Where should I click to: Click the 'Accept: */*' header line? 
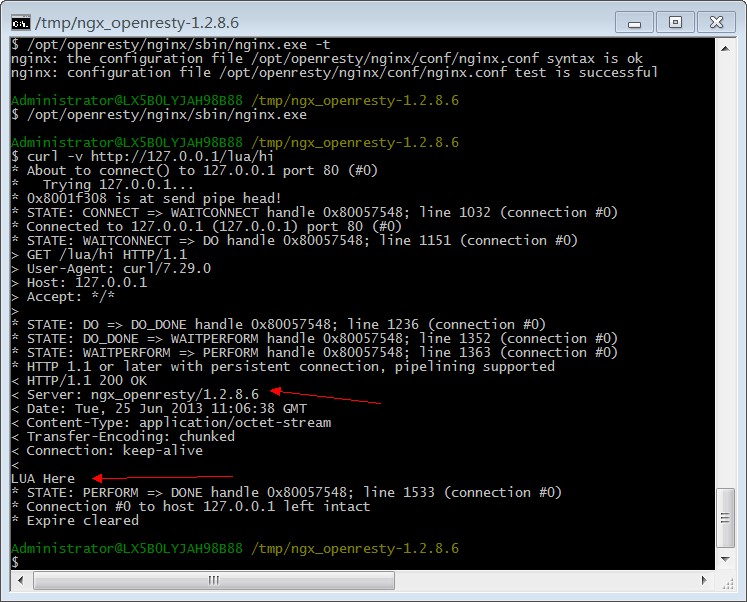pyautogui.click(x=63, y=297)
